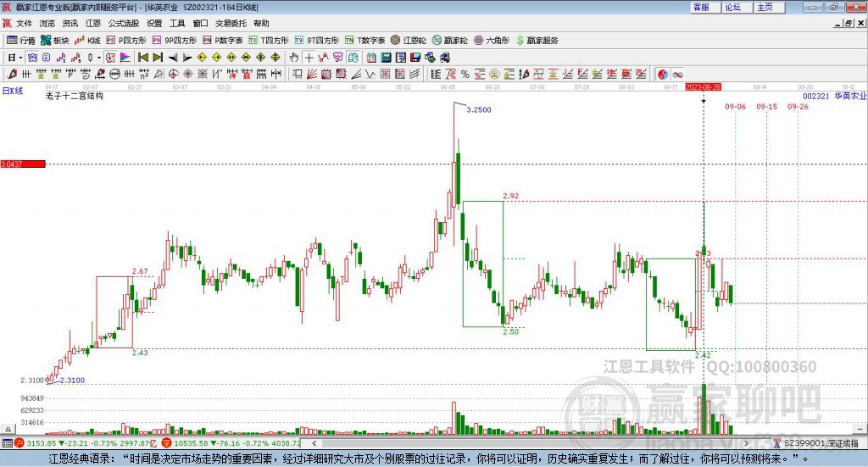The image size is (868, 467).
Task: Open 赢家服务 with dollar icon
Action: [537, 41]
